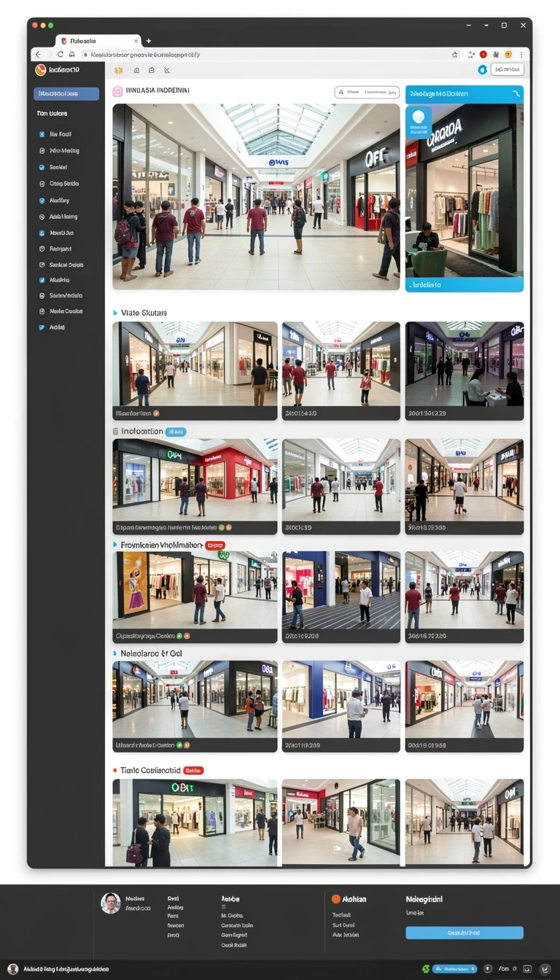Click the arrow on the blue panel header
560x980 pixels.
[x=516, y=94]
